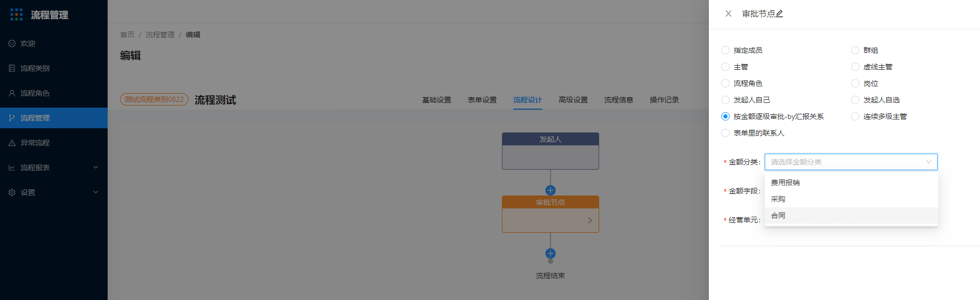This screenshot has width=980, height=300.
Task: Open 异常流程 in the sidebar
Action: click(54, 143)
